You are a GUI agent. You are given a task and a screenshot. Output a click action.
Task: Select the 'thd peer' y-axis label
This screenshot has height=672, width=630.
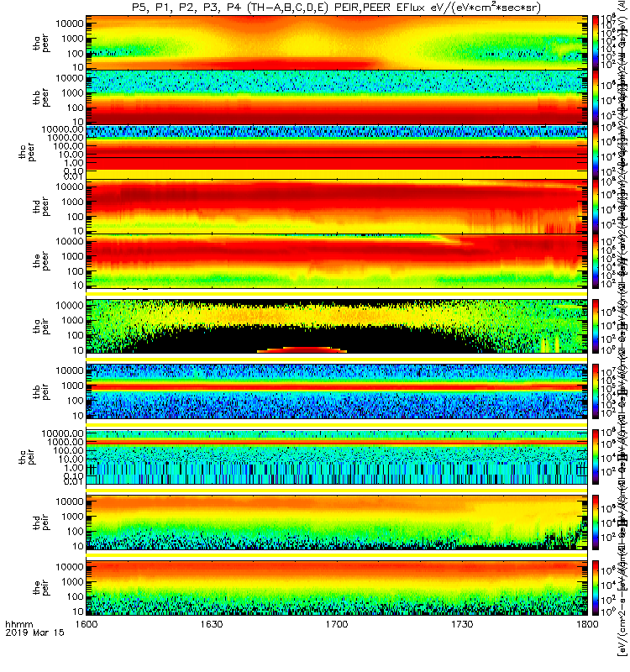pos(40,207)
